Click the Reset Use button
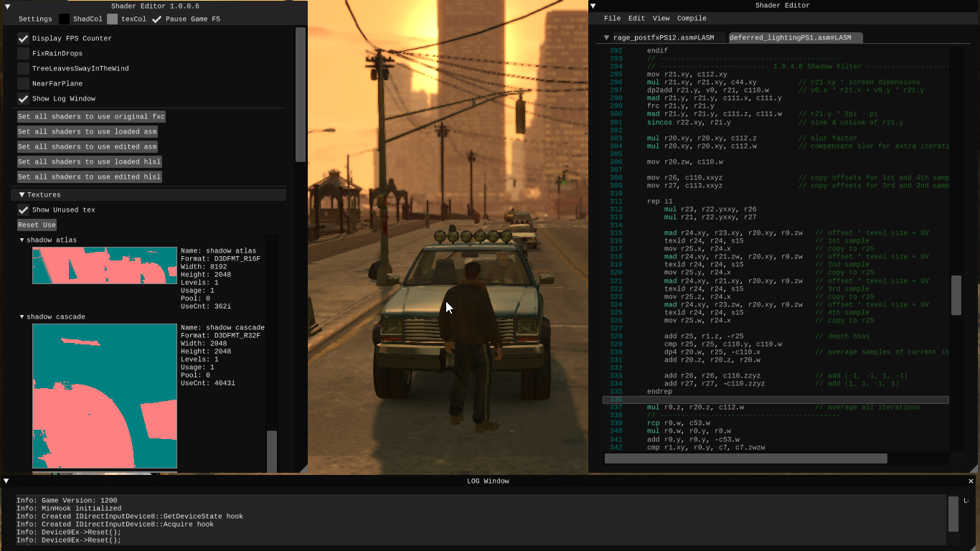 click(x=37, y=225)
